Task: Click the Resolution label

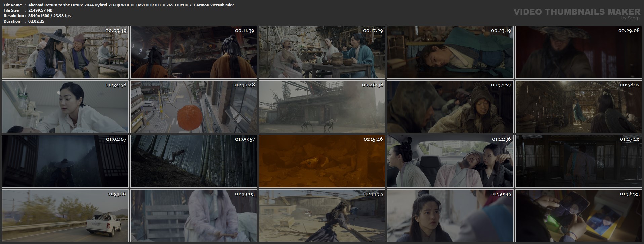Action: point(13,16)
